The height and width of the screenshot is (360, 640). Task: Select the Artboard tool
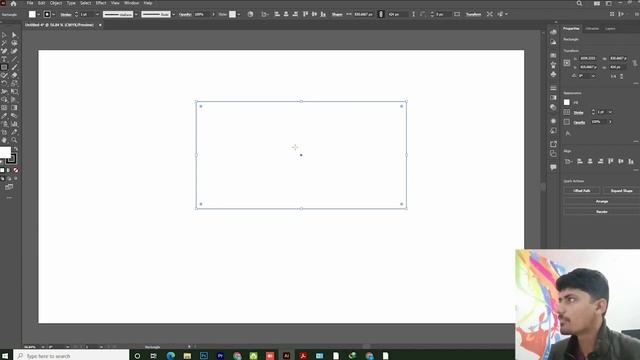click(4, 132)
